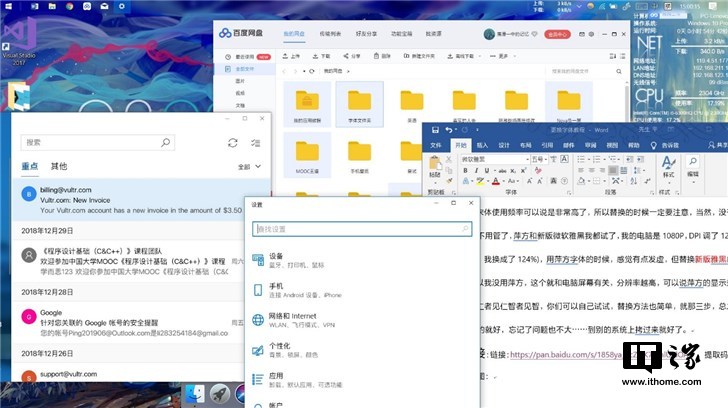Screen dimensions: 728x408
Task: Click the red font color swatch button
Action: (495, 181)
